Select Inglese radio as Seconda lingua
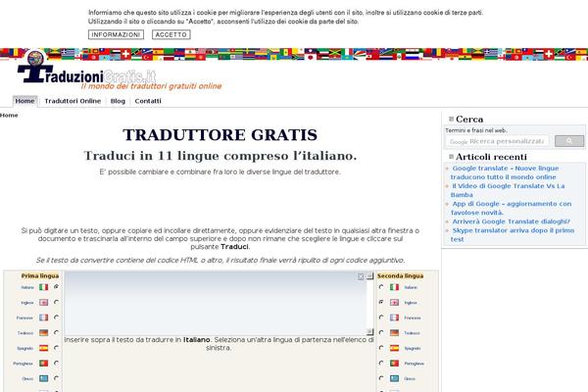 click(x=381, y=302)
